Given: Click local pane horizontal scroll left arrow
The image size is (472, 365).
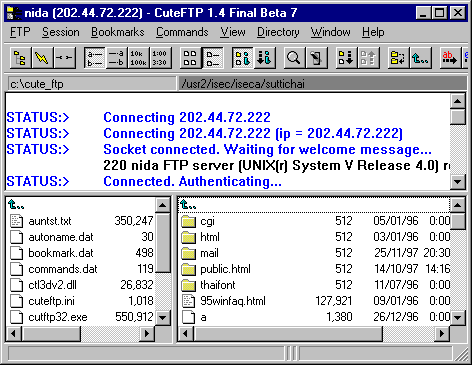Looking at the screenshot, I should pyautogui.click(x=14, y=333).
